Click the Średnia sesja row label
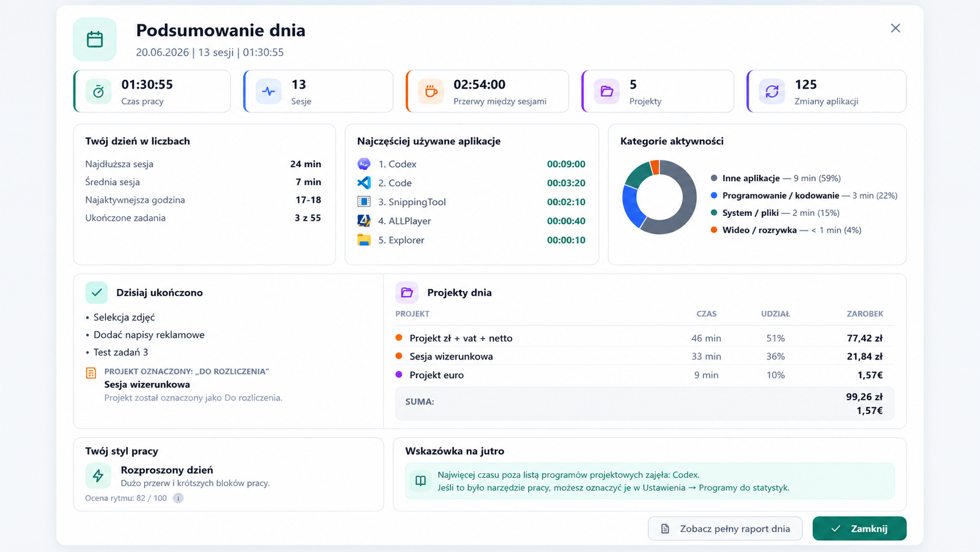This screenshot has height=552, width=980. point(113,182)
